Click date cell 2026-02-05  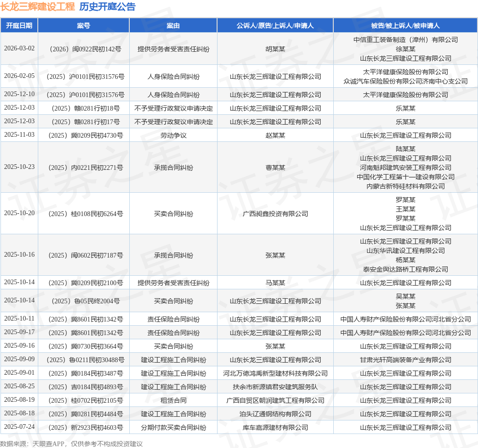[19, 76]
